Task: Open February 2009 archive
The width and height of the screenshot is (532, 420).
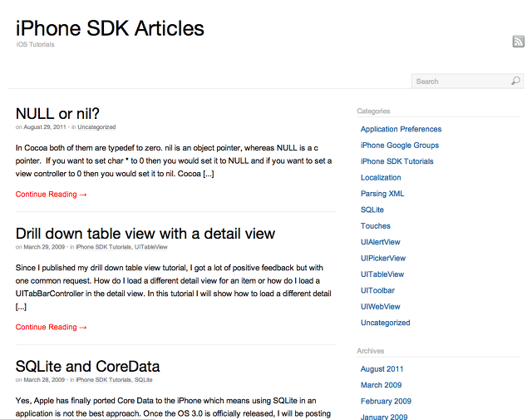Action: click(x=386, y=402)
